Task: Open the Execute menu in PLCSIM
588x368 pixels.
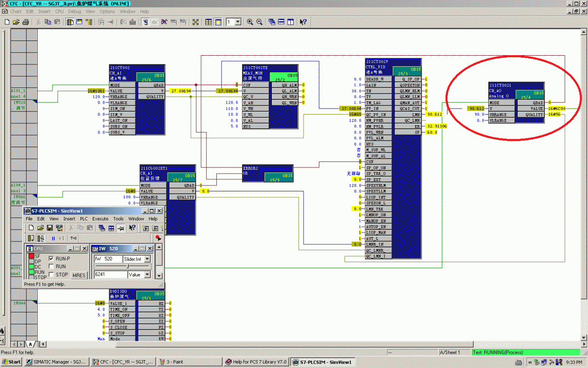Action: click(x=100, y=219)
